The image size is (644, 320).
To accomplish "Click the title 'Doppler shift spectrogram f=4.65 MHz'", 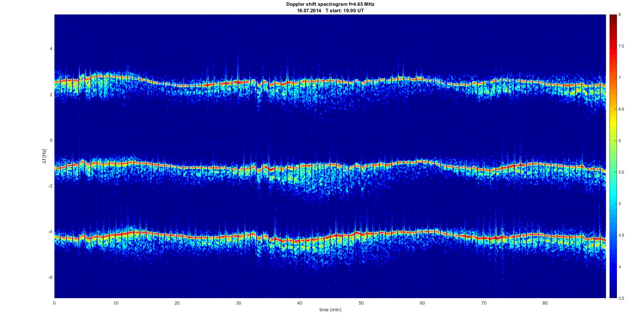I will (330, 5).
